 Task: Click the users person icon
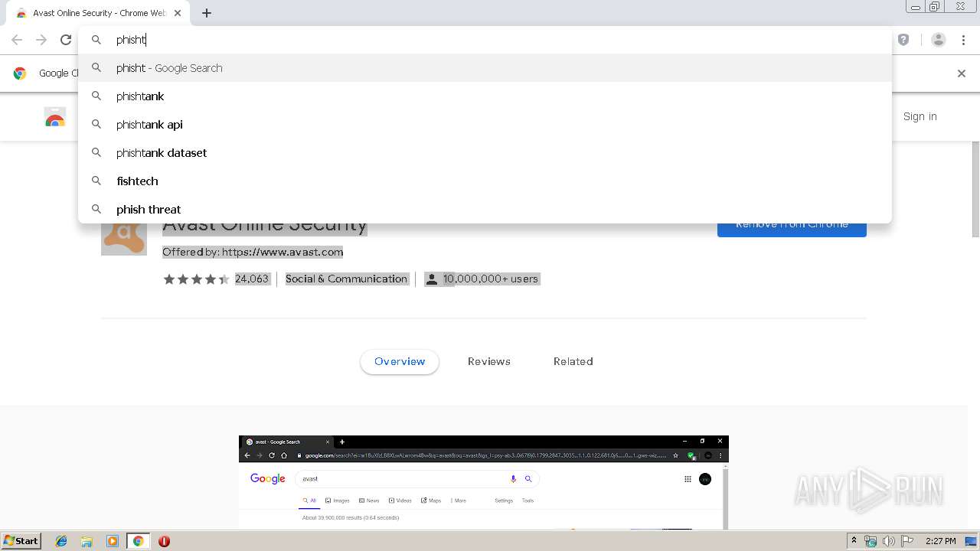tap(432, 279)
